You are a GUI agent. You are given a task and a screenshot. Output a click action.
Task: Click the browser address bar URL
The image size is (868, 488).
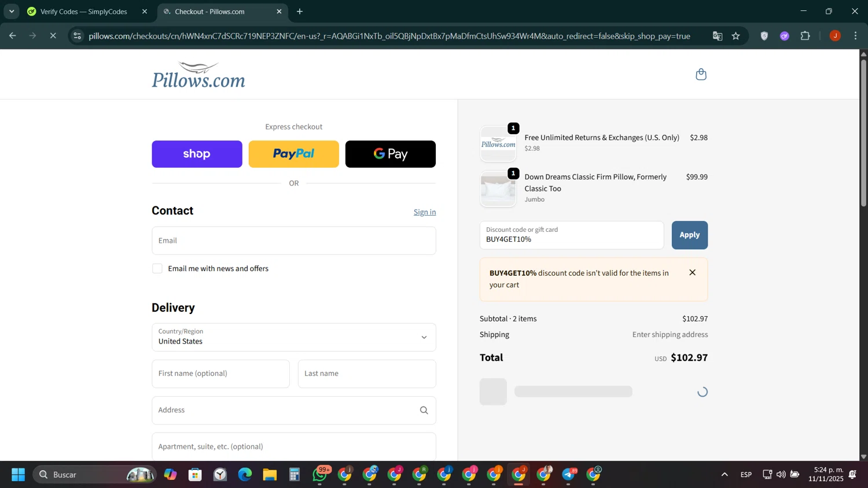[389, 36]
